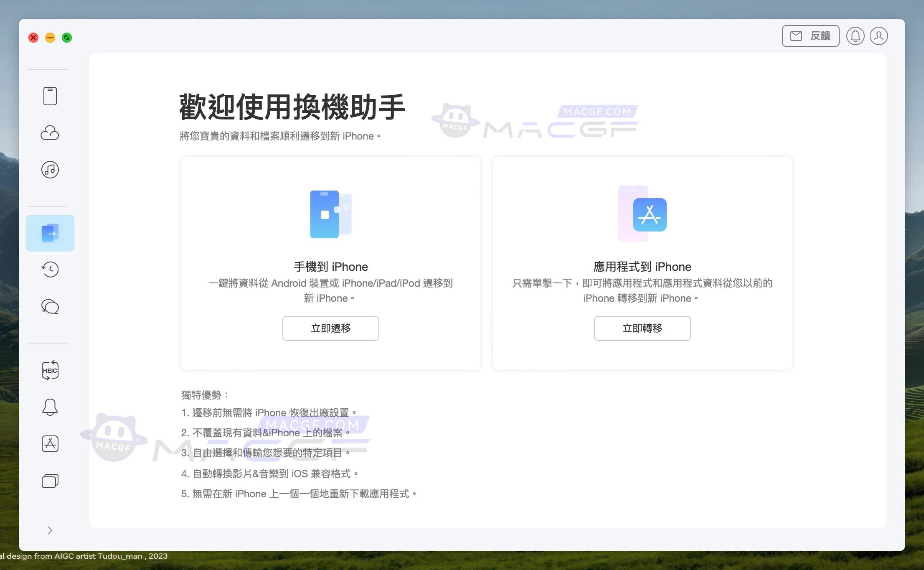This screenshot has width=924, height=570.
Task: Open the messages chat section
Action: pos(50,307)
